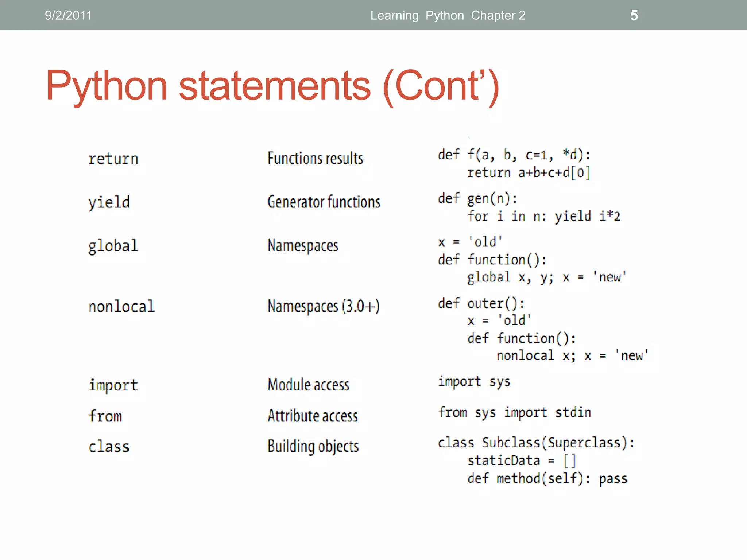Click the 'Namespaces' description beside global
The image size is (747, 560).
tap(303, 246)
